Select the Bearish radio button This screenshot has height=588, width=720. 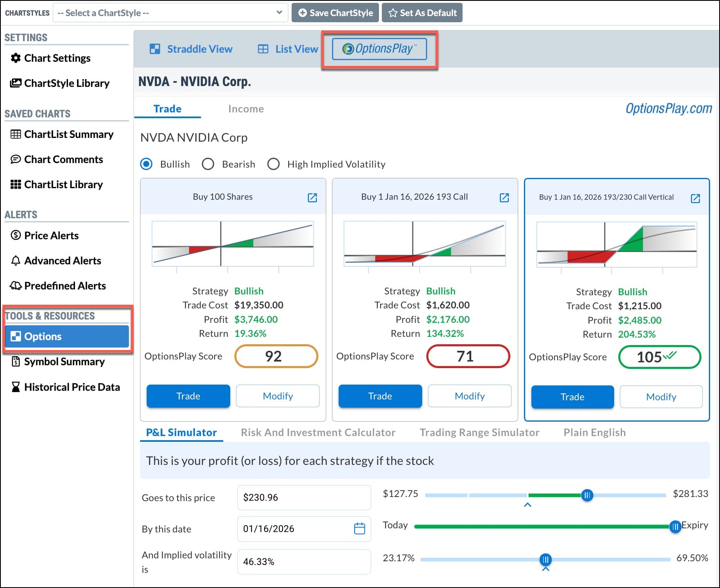coord(208,164)
